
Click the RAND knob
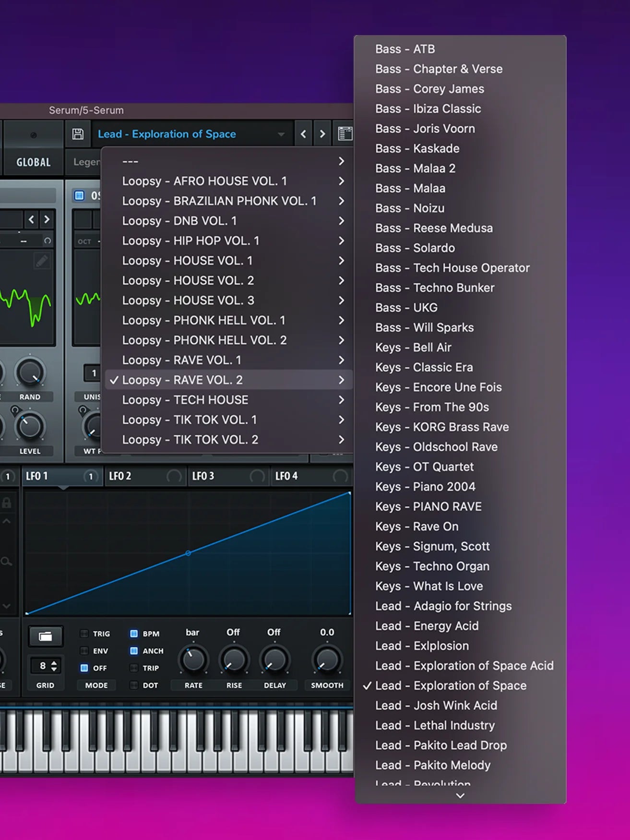[x=30, y=372]
